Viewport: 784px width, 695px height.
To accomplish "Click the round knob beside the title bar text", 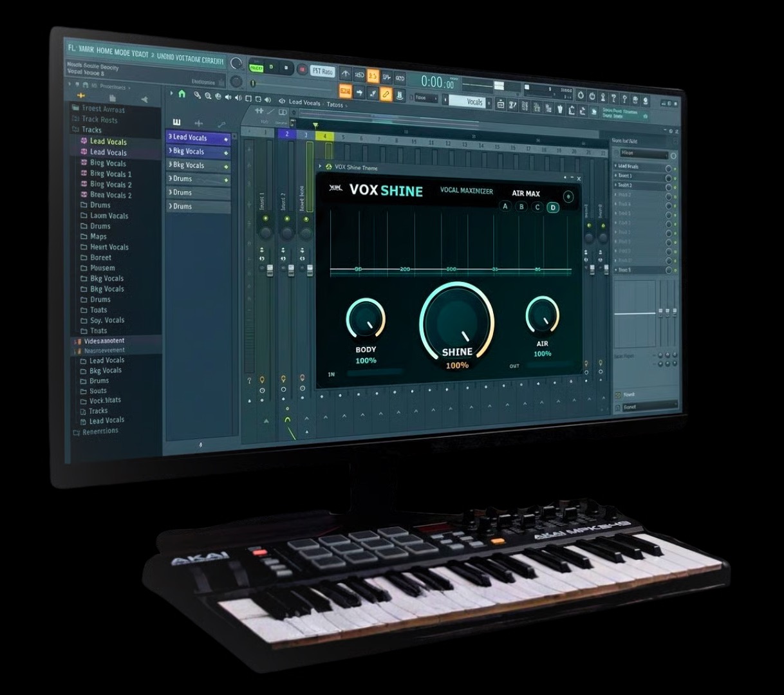I will (236, 64).
